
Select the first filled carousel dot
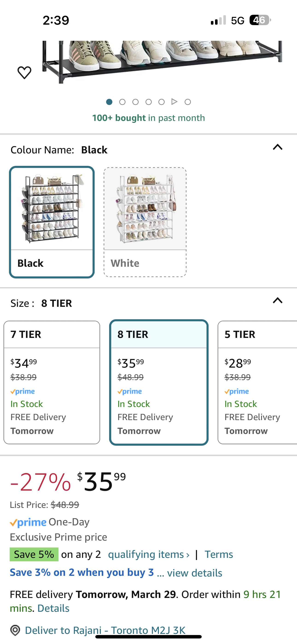click(x=109, y=102)
